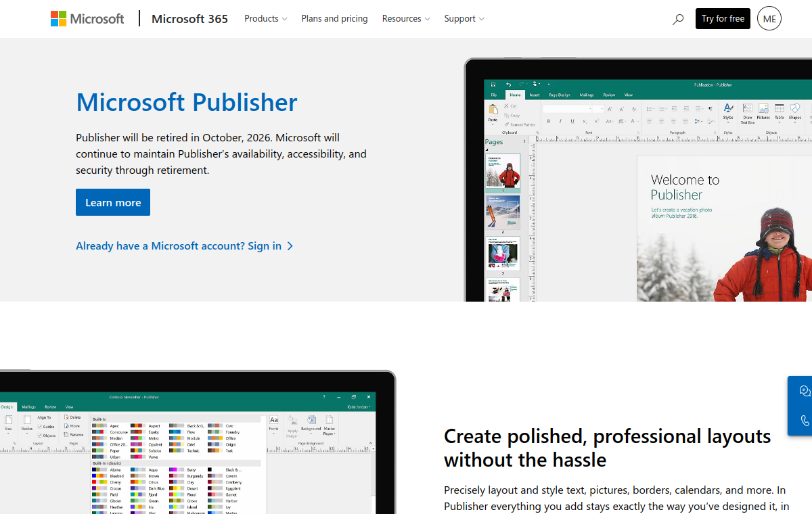Select page 1 thumbnail in Pages panel
The width and height of the screenshot is (812, 514).
click(x=503, y=171)
